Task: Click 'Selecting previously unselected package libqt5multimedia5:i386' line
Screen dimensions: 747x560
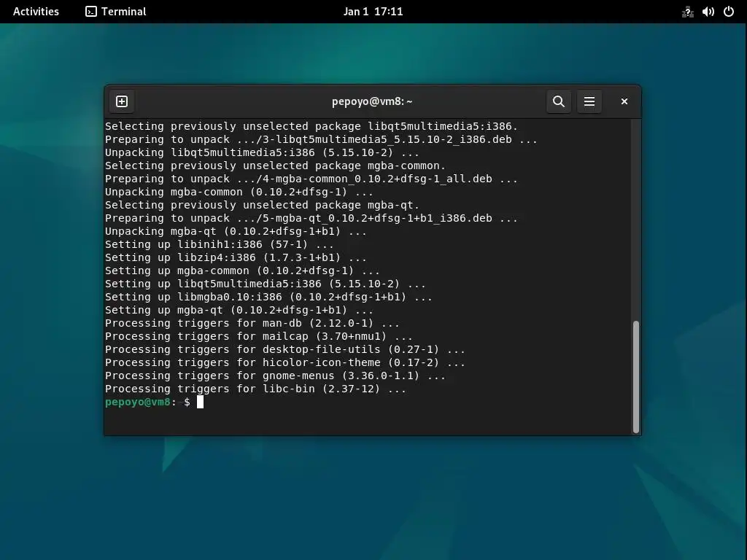Action: [311, 126]
